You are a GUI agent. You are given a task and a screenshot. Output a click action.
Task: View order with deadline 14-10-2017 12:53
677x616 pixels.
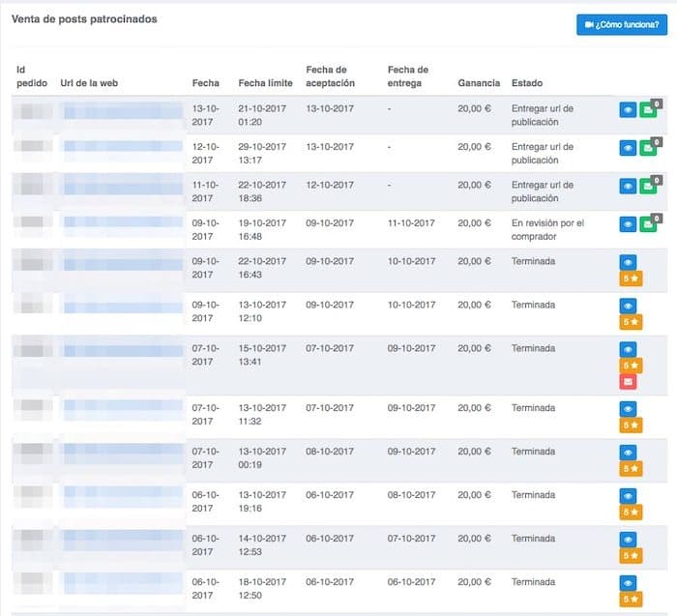(628, 540)
